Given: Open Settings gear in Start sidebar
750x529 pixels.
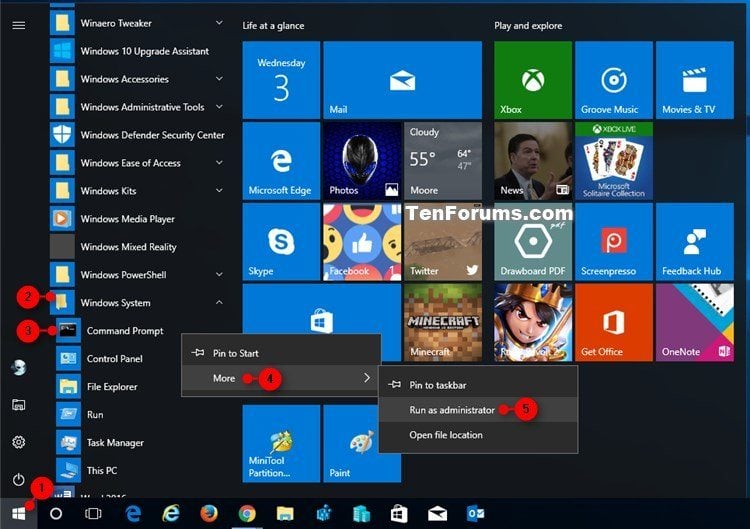Looking at the screenshot, I should [19, 442].
